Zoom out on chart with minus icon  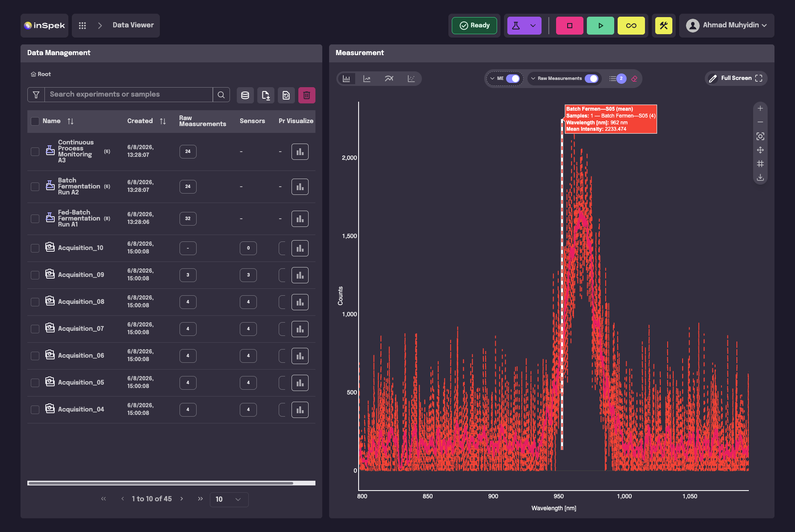pos(760,122)
